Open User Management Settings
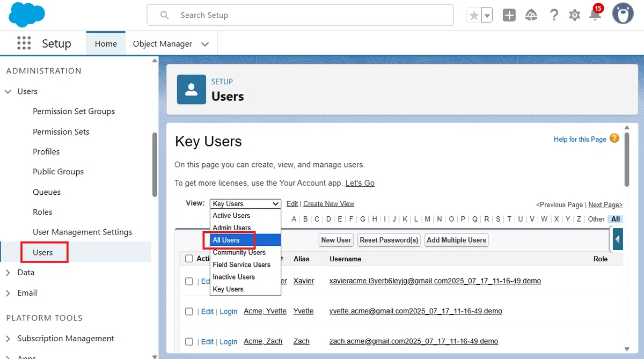Image resolution: width=644 pixels, height=359 pixels. click(83, 232)
